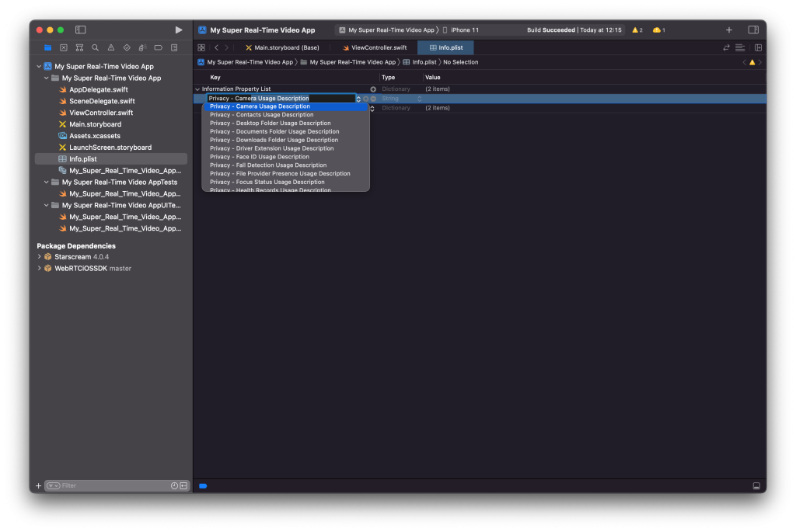Open the Test navigator diamond icon
Image resolution: width=796 pixels, height=532 pixels.
tap(127, 47)
